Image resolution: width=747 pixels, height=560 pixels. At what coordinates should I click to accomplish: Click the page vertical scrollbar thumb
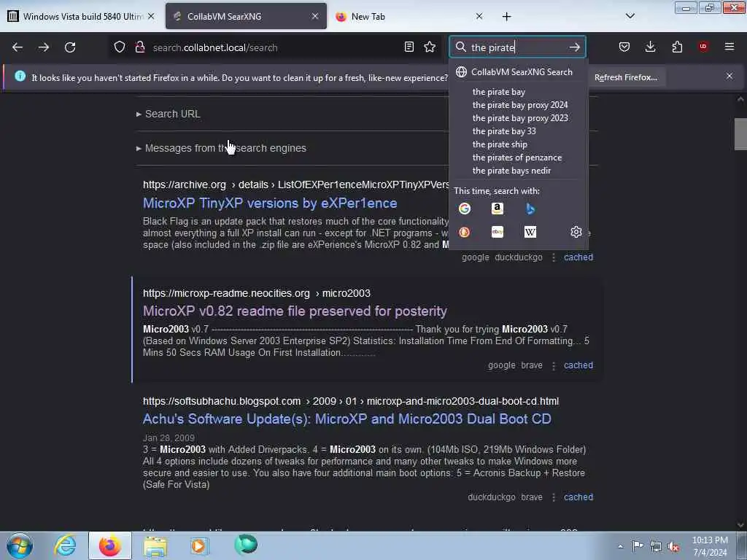[x=740, y=134]
